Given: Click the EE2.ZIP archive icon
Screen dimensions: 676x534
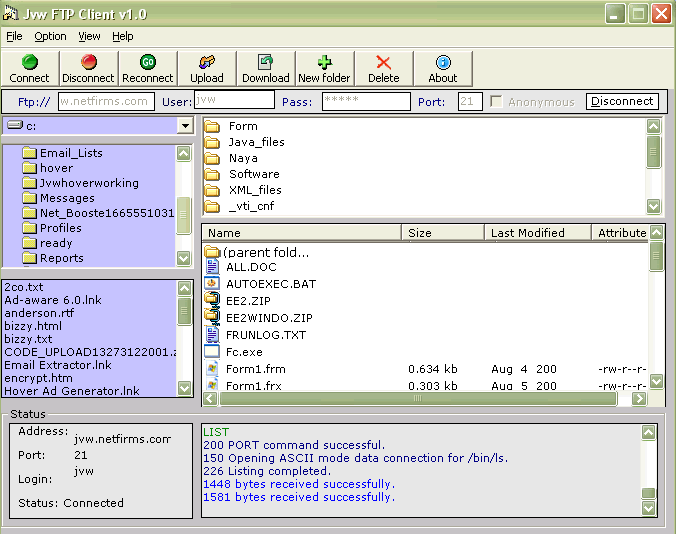Looking at the screenshot, I should coord(212,300).
